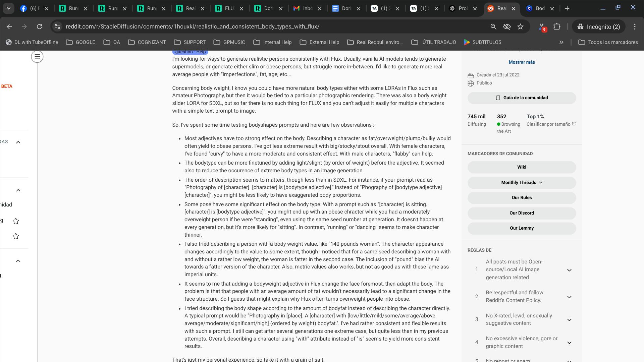644x362 pixels.
Task: Go back to previous page
Action: coord(9,26)
